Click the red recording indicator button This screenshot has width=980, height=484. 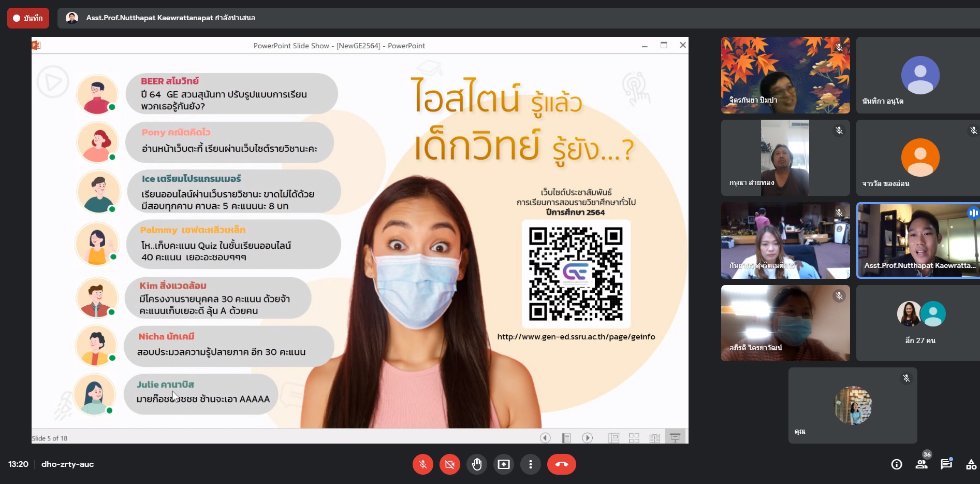click(x=28, y=18)
